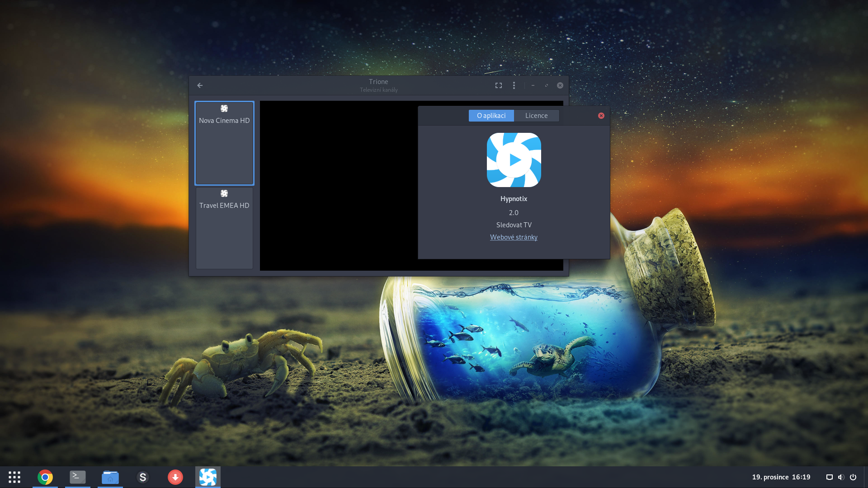Open the power options from the tray

click(854, 477)
